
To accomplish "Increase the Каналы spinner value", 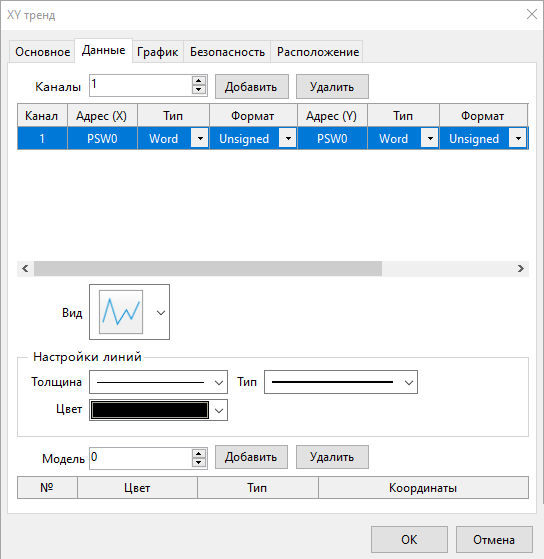I will tap(199, 81).
